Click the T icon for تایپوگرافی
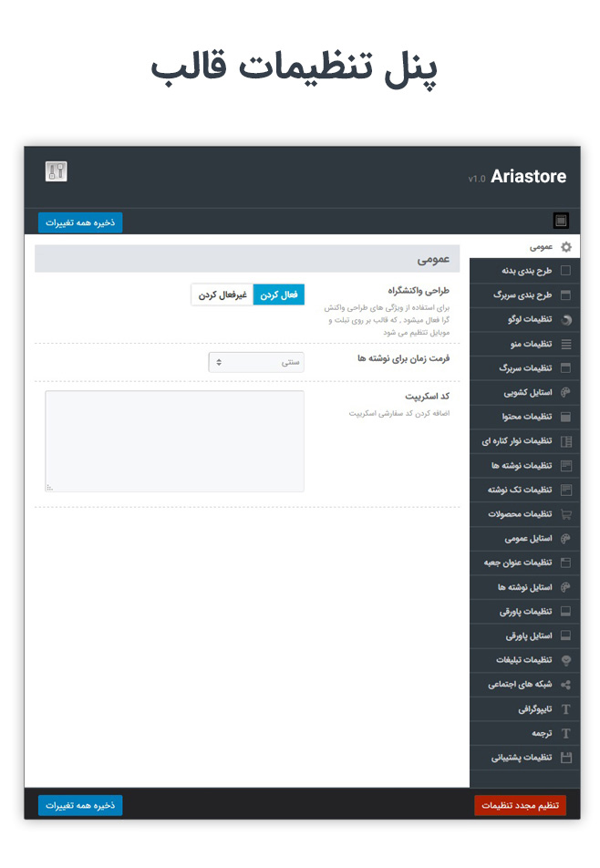Screen dimensions: 600x868 click(x=566, y=709)
